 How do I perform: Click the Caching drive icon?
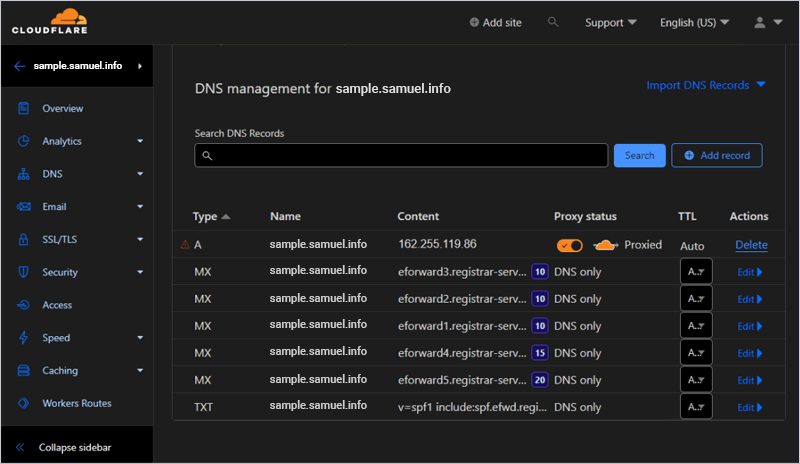pos(23,371)
